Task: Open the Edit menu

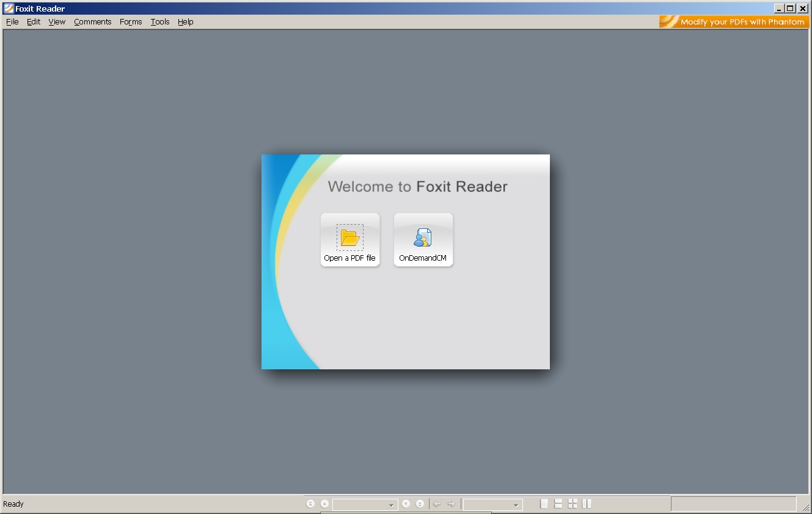Action: click(34, 21)
